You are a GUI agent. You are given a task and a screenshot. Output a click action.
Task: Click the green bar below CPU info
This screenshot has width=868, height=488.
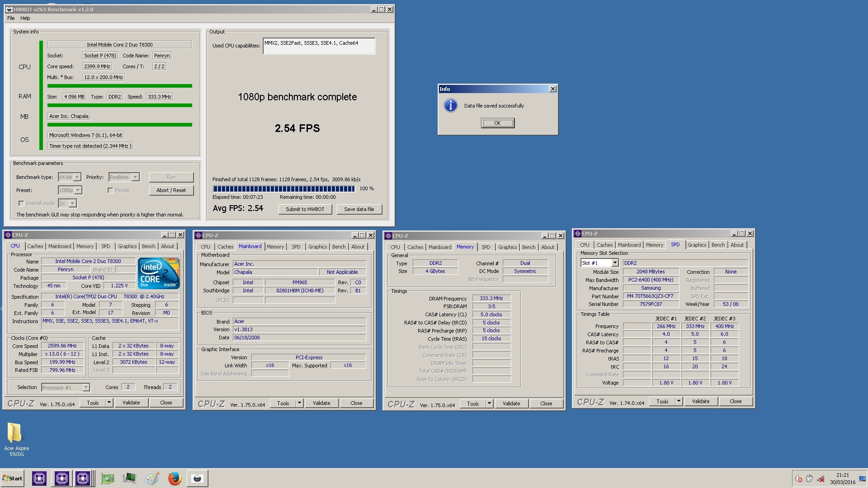pyautogui.click(x=119, y=86)
